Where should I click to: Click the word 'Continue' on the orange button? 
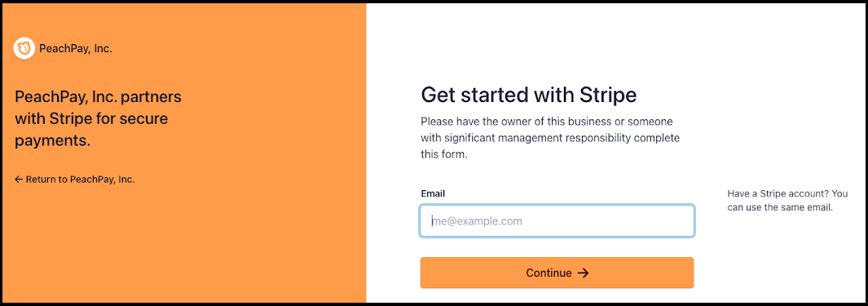[549, 273]
